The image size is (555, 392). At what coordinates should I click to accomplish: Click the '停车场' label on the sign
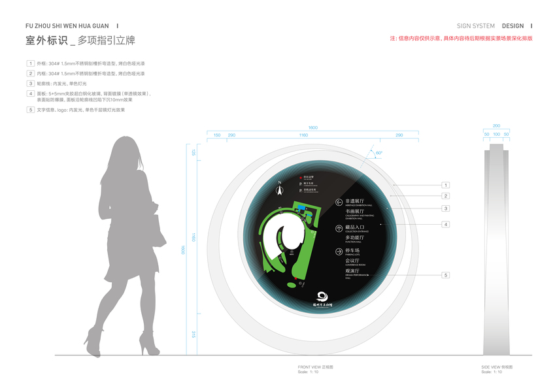pyautogui.click(x=352, y=250)
